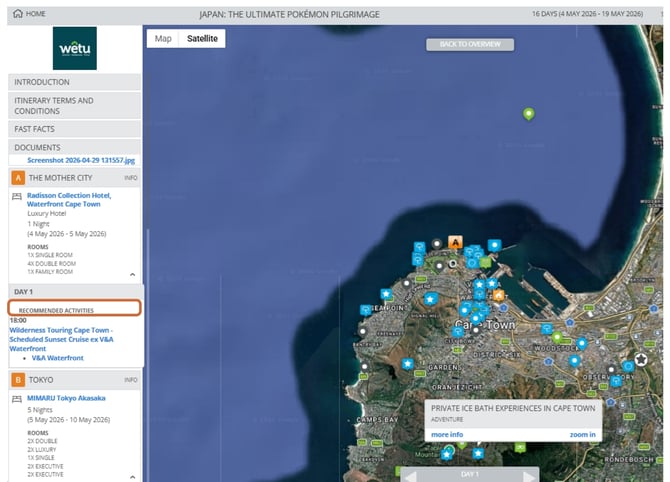Click the Private Ice Bath Experiences popup title
The image size is (670, 482).
pyautogui.click(x=513, y=409)
